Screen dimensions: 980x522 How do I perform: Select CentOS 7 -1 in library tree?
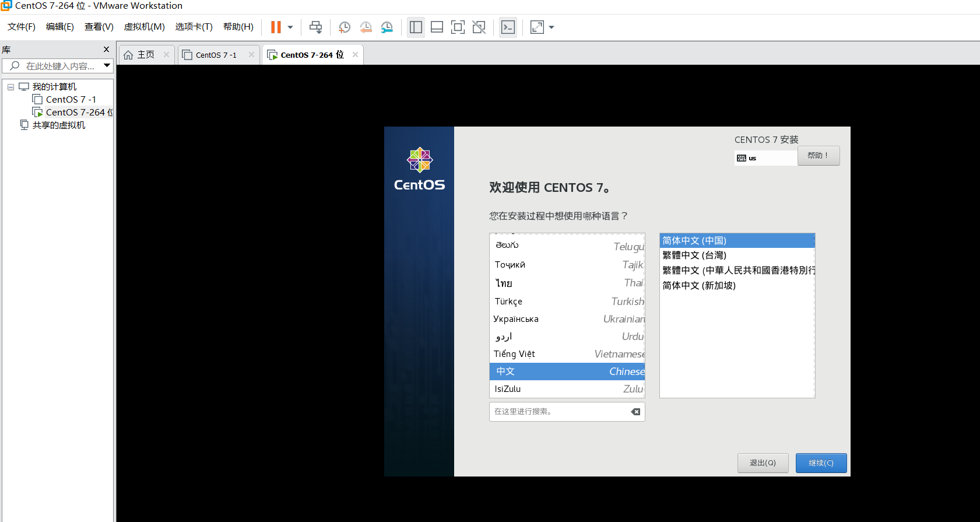71,100
